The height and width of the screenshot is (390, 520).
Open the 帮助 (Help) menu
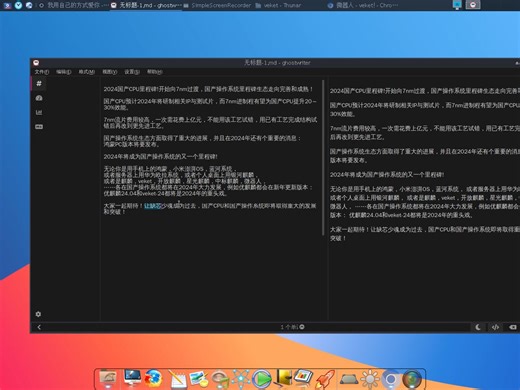(x=155, y=72)
